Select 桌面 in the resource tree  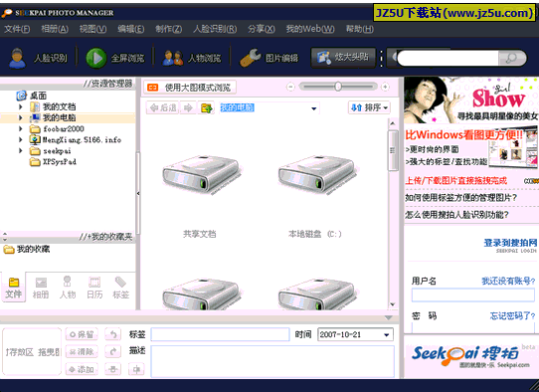pos(38,96)
